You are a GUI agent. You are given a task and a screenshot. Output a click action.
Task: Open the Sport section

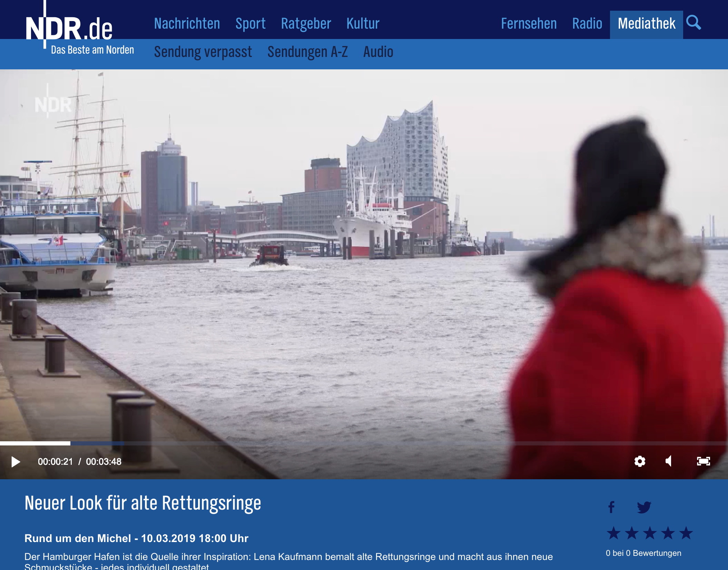[x=250, y=23]
